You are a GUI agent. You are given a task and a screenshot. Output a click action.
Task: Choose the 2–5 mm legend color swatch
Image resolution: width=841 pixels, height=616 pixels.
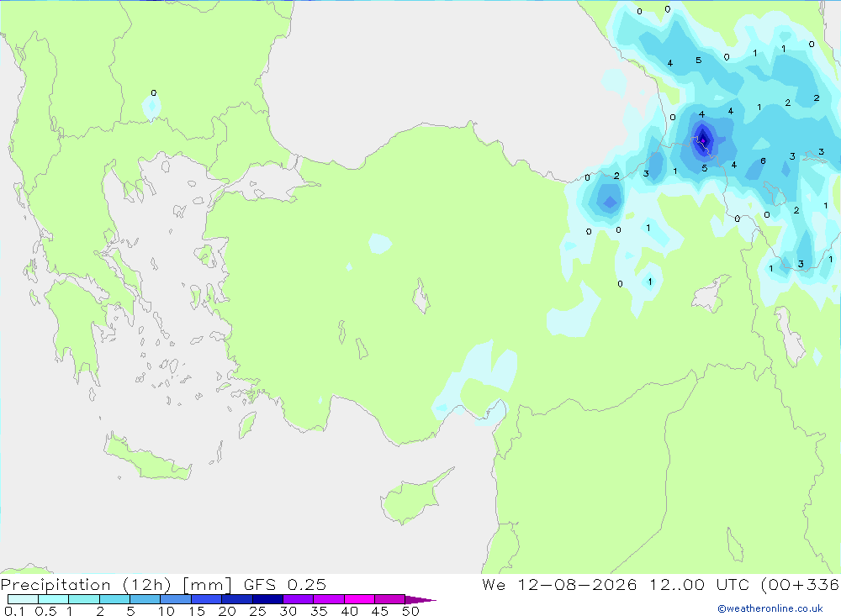114,599
